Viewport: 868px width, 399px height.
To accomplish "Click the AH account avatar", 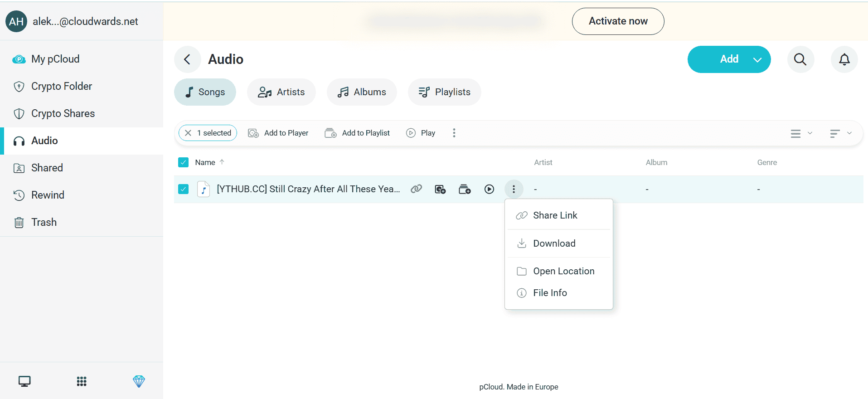I will [16, 21].
